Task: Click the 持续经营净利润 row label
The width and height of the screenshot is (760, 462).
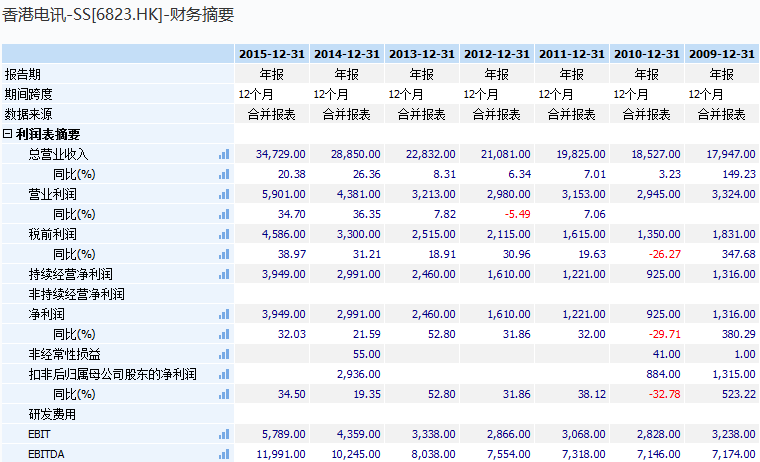Action: pos(70,274)
